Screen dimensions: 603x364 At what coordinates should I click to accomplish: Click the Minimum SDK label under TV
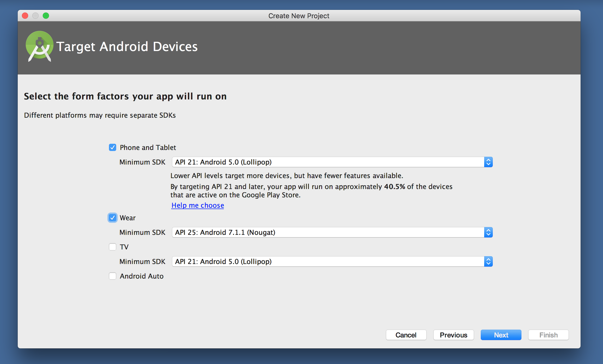(142, 261)
